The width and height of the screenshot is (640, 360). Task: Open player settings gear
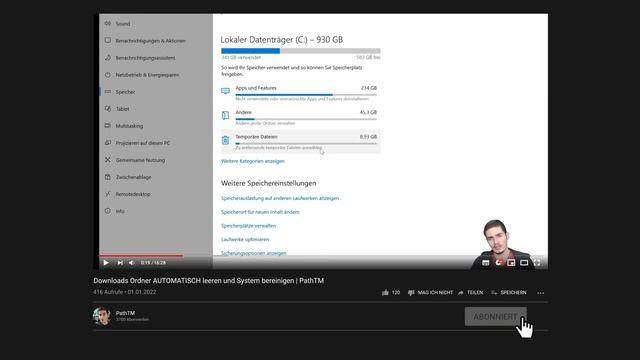point(498,263)
